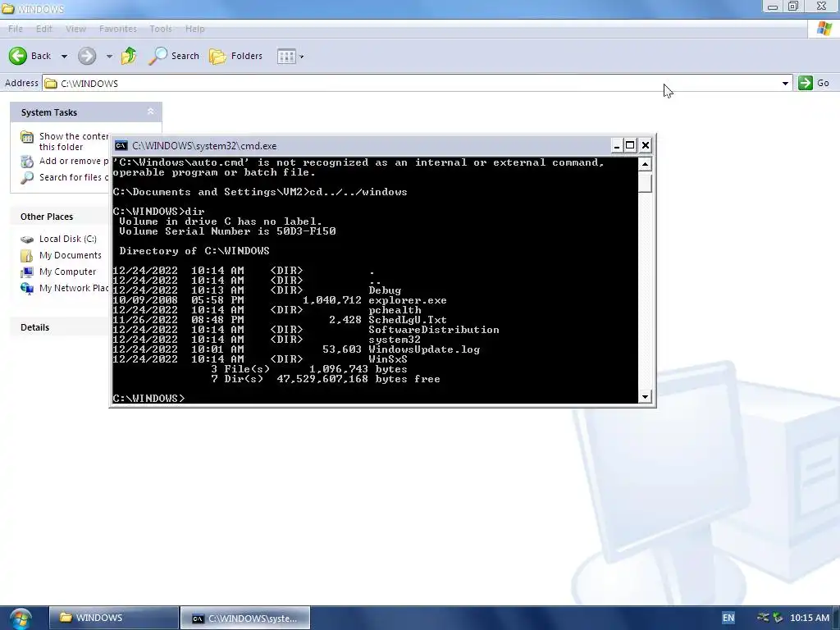Click the WINDOWS folder icon in title bar
Image resolution: width=840 pixels, height=630 pixels.
(7, 9)
